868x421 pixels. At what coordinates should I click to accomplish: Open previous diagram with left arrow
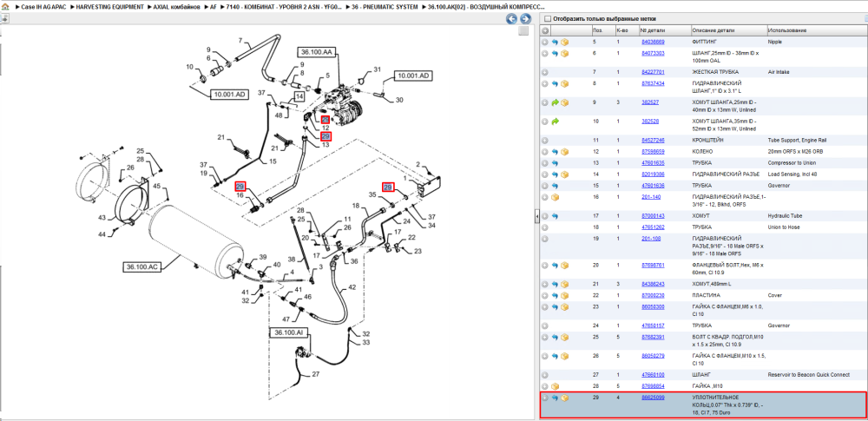pos(511,19)
